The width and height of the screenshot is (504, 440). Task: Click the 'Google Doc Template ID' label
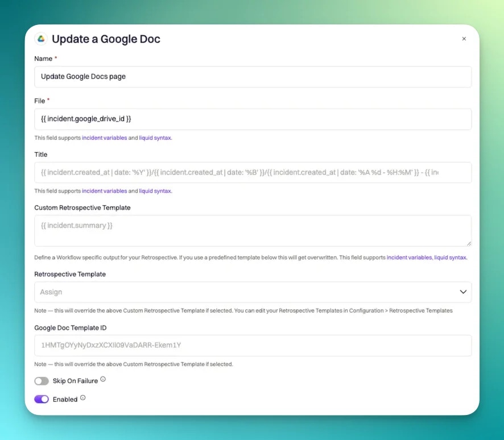(x=71, y=328)
